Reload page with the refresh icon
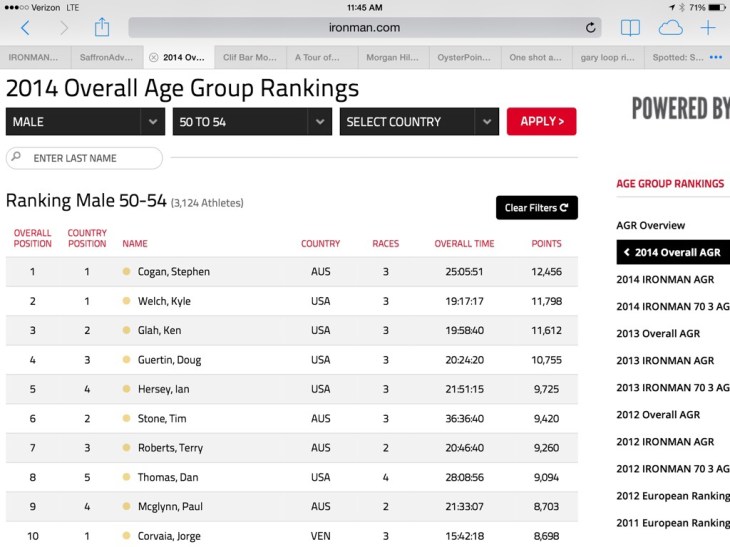This screenshot has height=547, width=730. point(591,28)
